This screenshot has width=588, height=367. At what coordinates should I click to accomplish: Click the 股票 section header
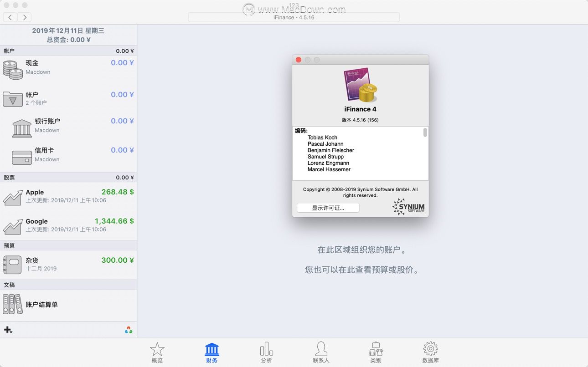[x=68, y=178]
